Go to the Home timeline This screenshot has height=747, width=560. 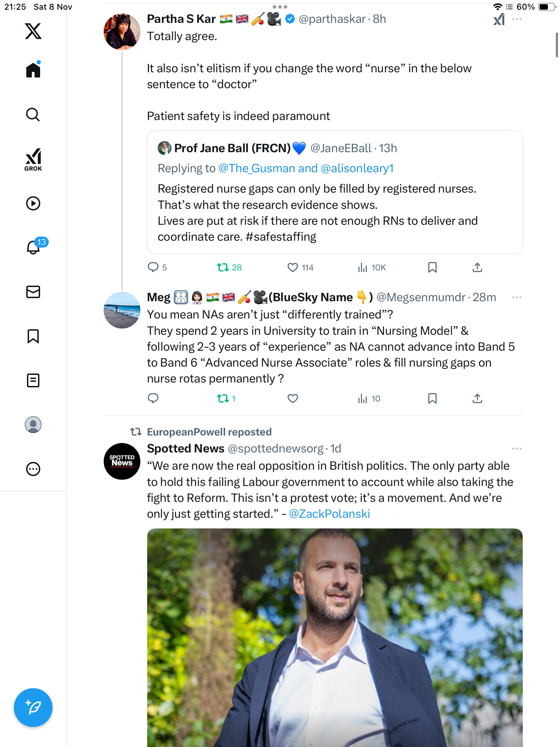pos(33,70)
